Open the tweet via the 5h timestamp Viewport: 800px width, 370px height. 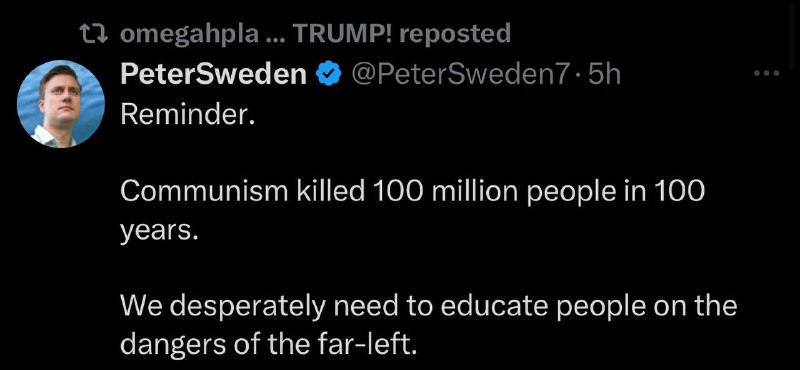point(604,76)
